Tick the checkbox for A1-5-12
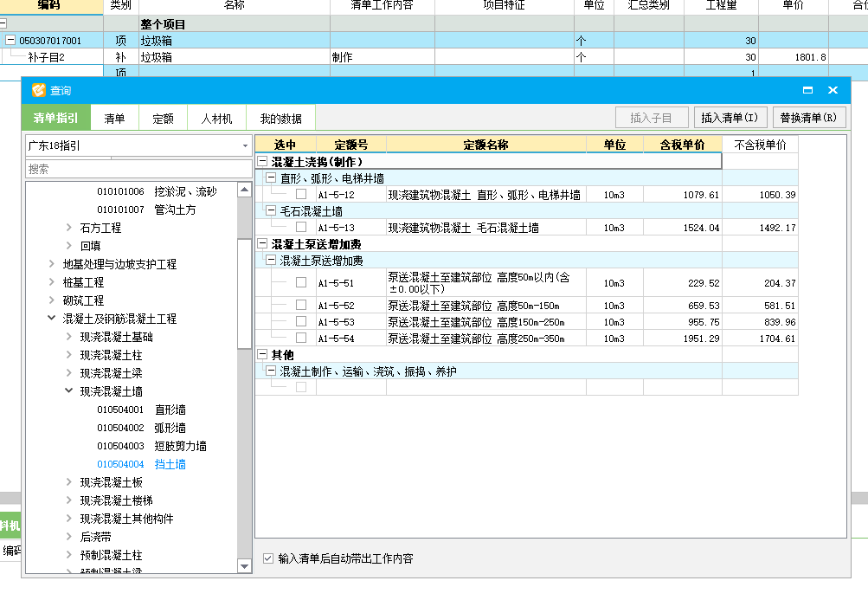Image resolution: width=868 pixels, height=600 pixels. (x=301, y=194)
